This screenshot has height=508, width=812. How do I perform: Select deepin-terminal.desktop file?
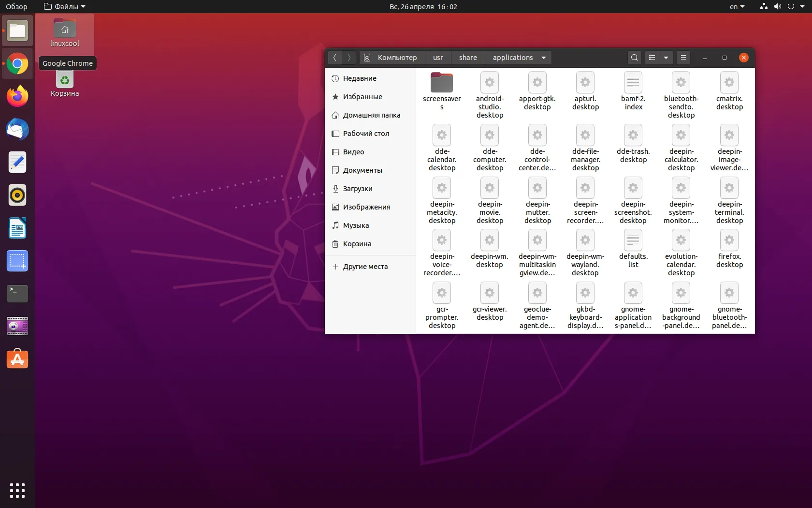click(x=729, y=200)
